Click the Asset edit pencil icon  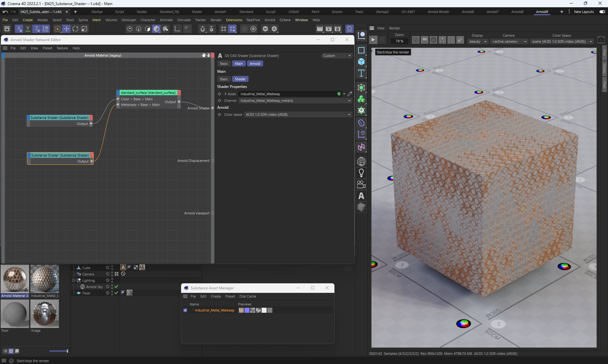[x=350, y=94]
